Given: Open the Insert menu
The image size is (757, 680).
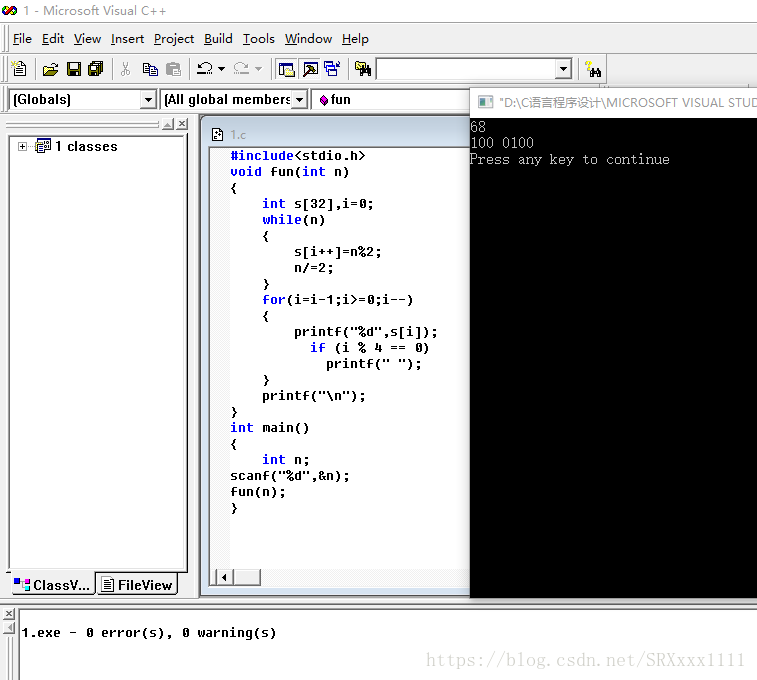Looking at the screenshot, I should (x=127, y=39).
